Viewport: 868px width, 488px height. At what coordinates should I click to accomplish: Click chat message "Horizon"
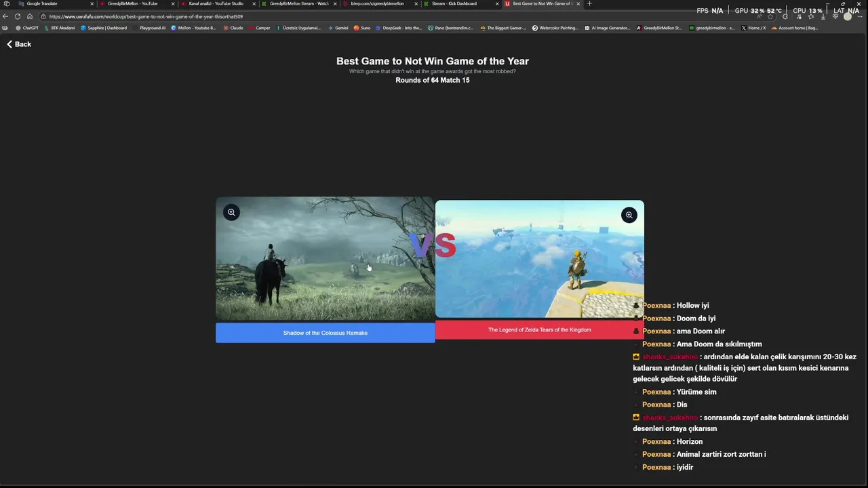point(690,442)
